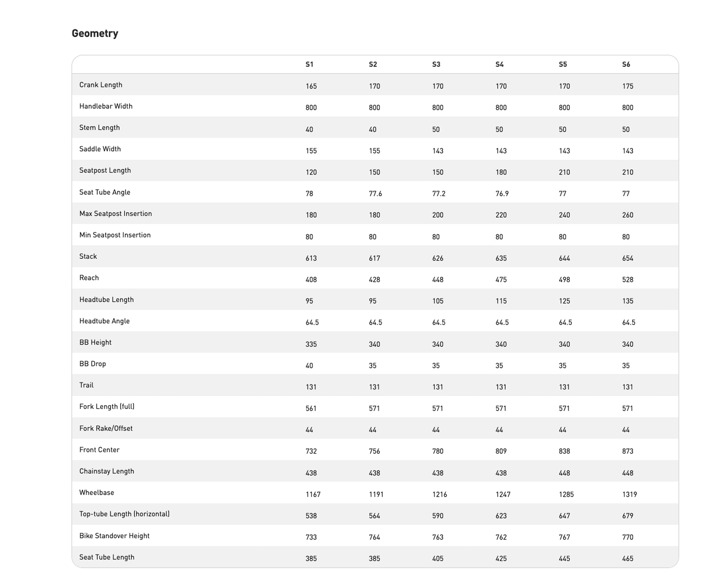Select the S3 column header
Image resolution: width=728 pixels, height=582 pixels.
(x=436, y=64)
